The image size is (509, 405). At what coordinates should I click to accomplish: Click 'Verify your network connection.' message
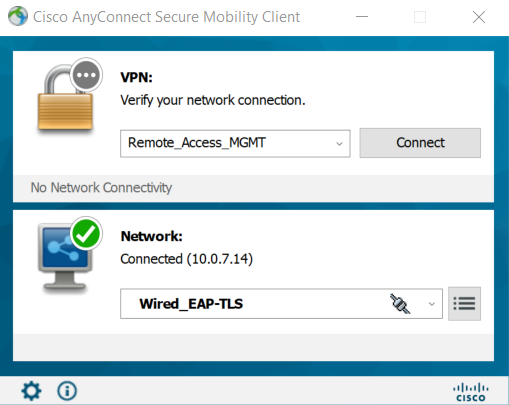213,100
